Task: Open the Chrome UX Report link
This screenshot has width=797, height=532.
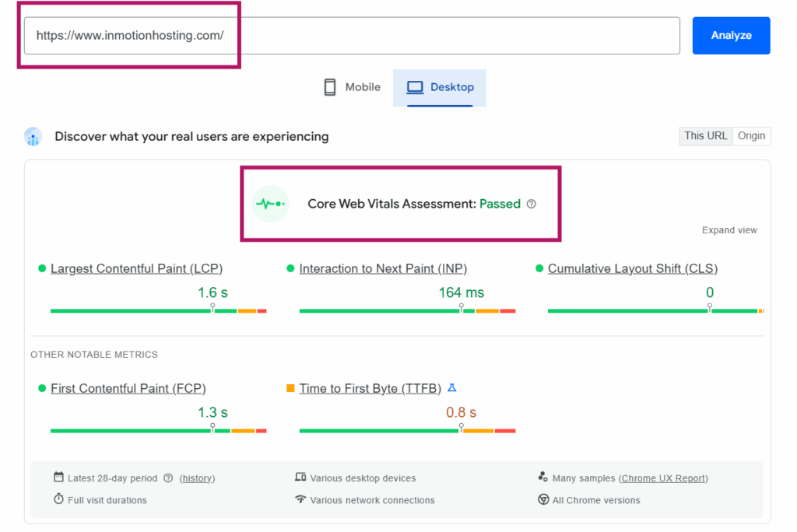Action: point(663,478)
